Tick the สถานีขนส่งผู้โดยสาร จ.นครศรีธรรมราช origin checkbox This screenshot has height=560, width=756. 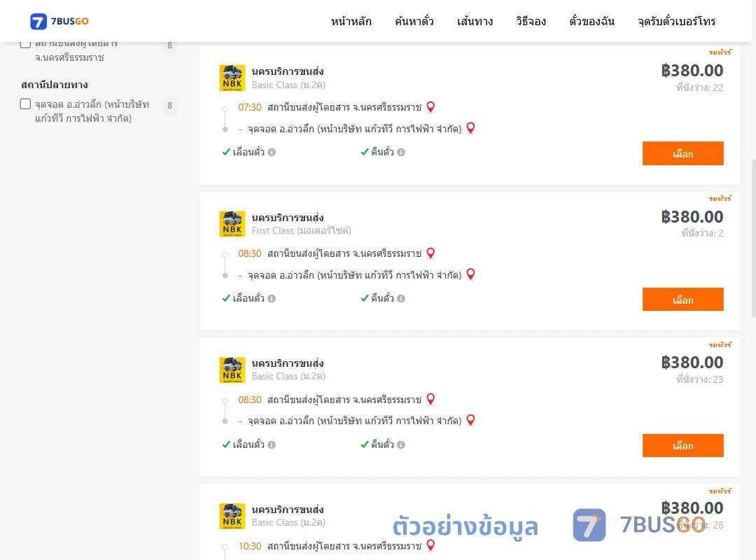click(26, 44)
